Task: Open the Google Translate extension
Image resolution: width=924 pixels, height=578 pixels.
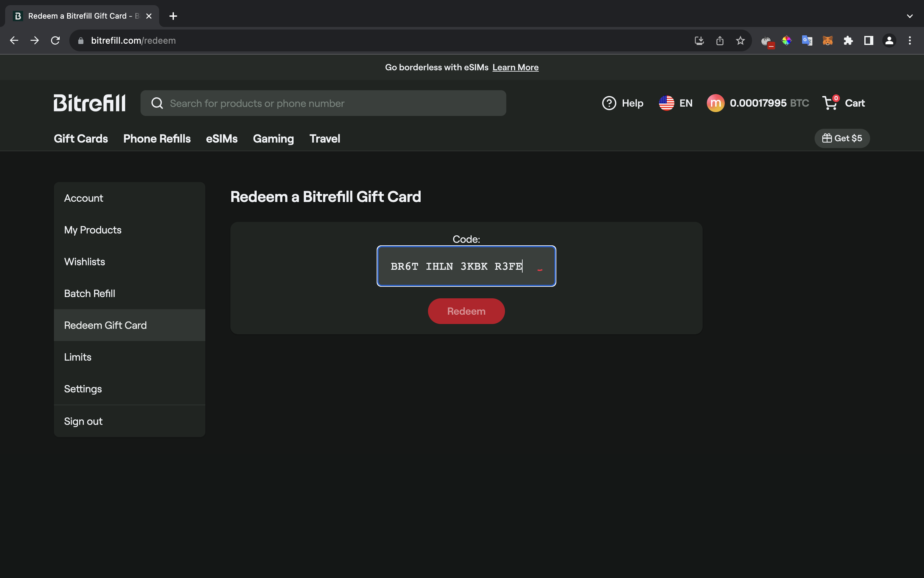Action: 807,40
